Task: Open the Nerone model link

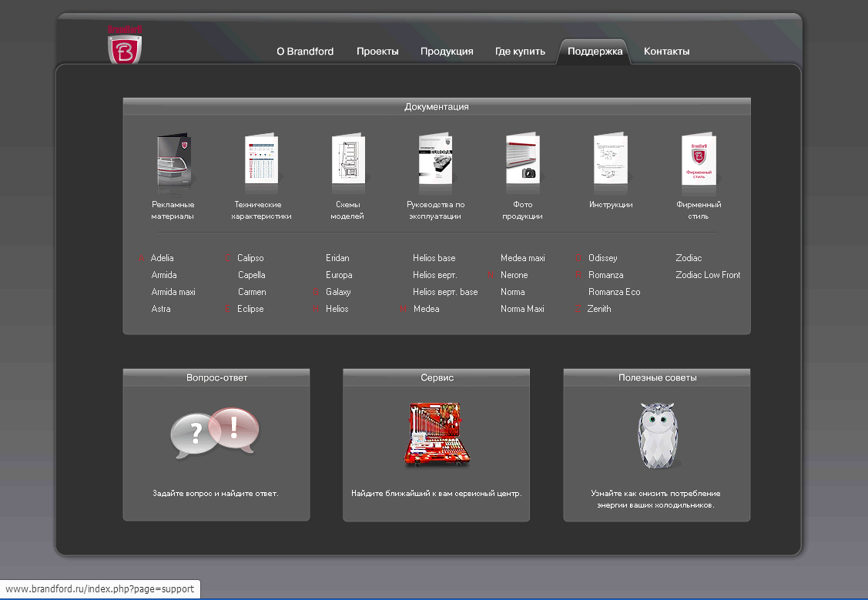Action: 514,275
